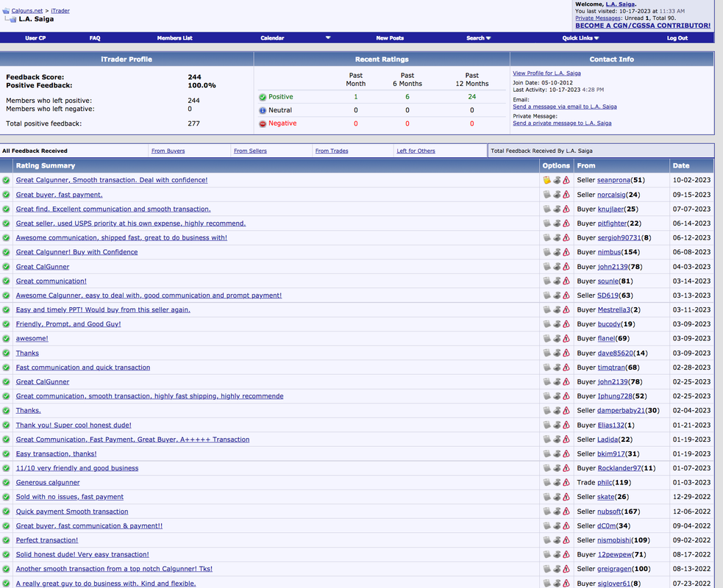Click the report triangle icon in nismobishi's row

tap(566, 540)
